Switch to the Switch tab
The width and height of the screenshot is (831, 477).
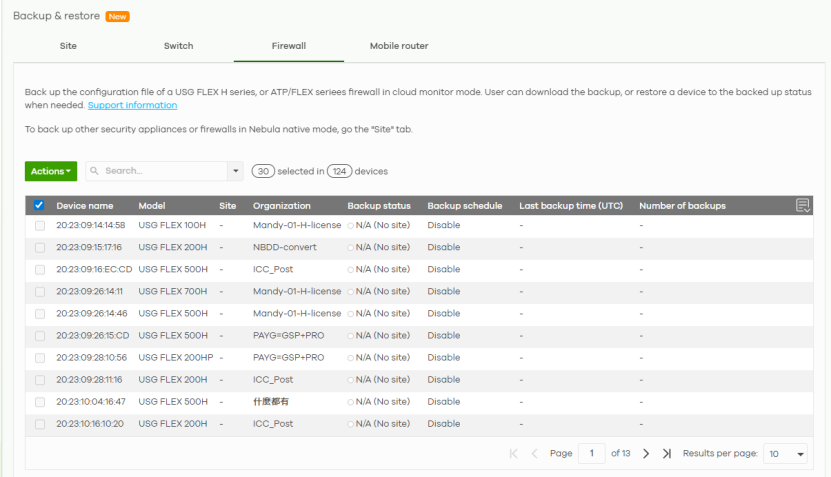(178, 46)
